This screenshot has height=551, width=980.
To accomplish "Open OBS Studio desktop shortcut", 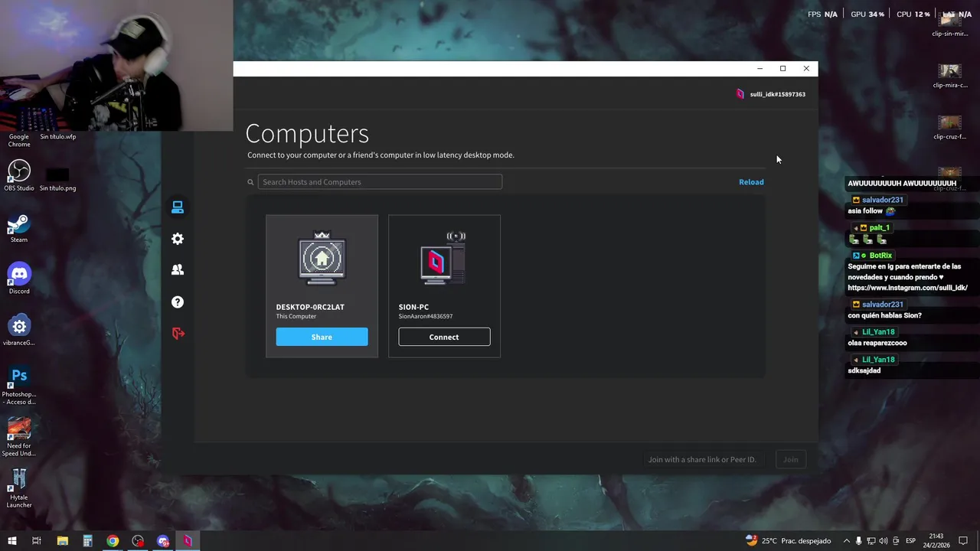I will pos(19,175).
